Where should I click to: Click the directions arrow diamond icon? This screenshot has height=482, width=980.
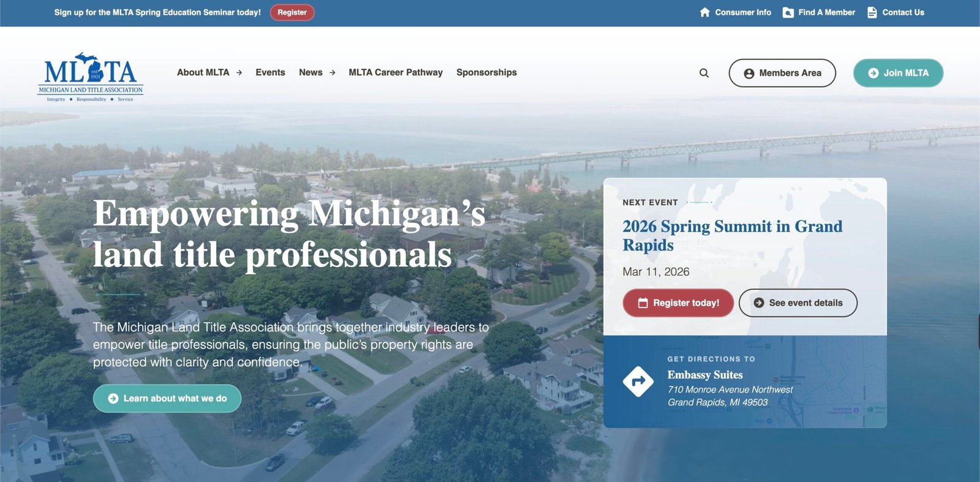pyautogui.click(x=638, y=382)
